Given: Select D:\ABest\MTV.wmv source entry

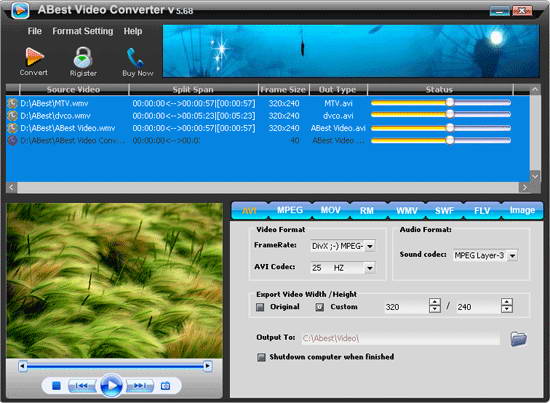Looking at the screenshot, I should 54,103.
